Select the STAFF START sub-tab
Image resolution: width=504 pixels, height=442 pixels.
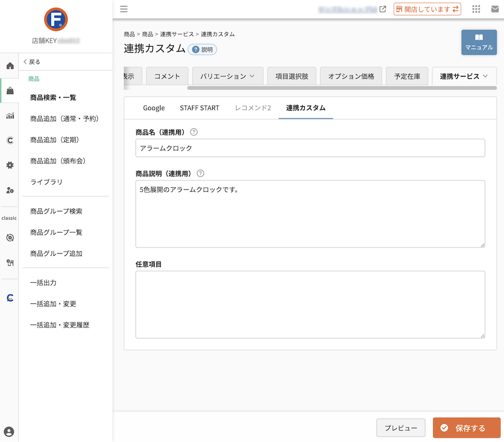coord(200,108)
